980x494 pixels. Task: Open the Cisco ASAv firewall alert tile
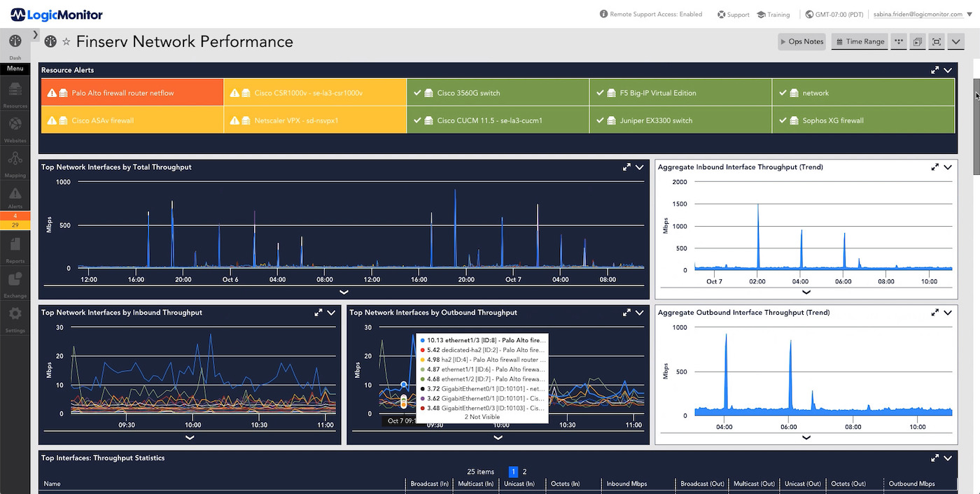[x=132, y=120]
